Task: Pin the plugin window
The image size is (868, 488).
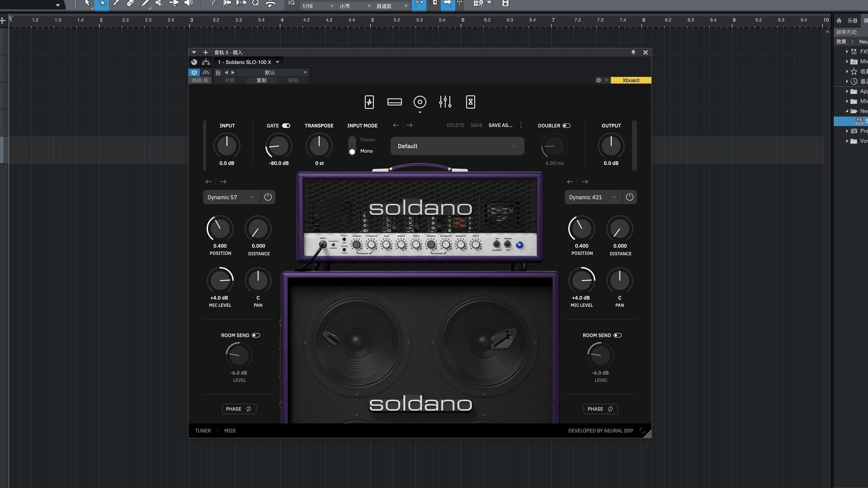Action: [x=633, y=52]
